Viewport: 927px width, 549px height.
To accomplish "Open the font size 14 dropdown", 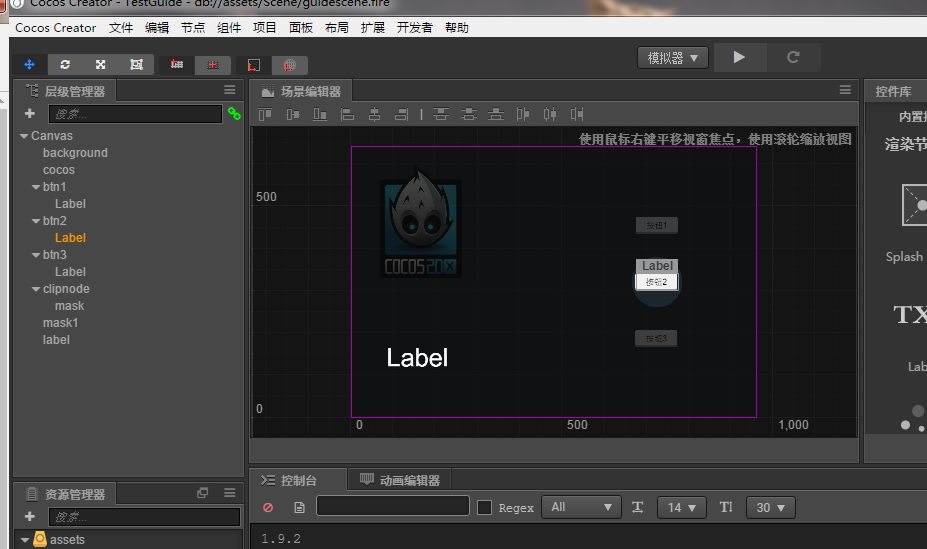I will [682, 508].
